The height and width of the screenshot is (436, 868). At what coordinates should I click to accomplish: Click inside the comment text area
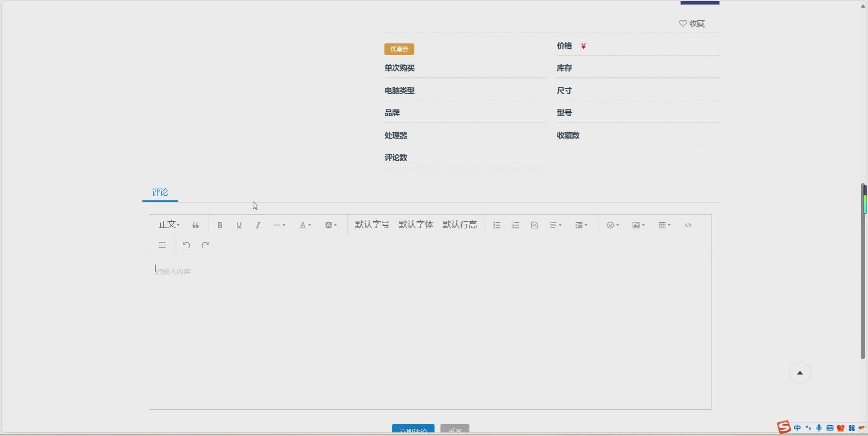(x=430, y=332)
